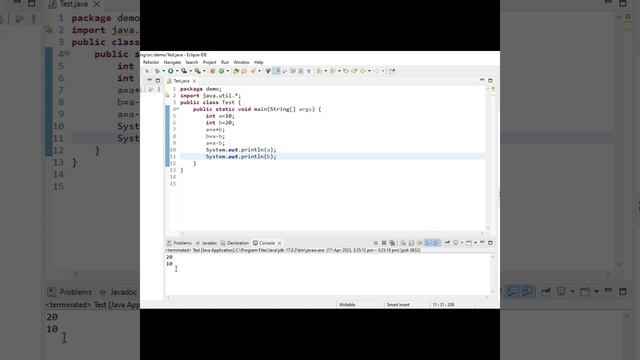Switch to the Problems tab
Viewport: 640px width, 360px height.
click(179, 243)
